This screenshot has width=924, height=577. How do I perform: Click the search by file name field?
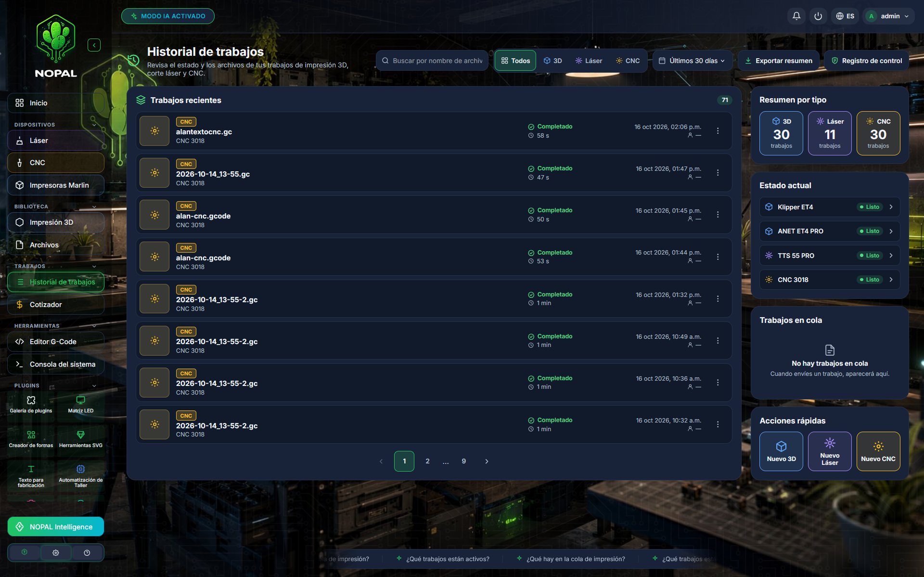point(432,61)
